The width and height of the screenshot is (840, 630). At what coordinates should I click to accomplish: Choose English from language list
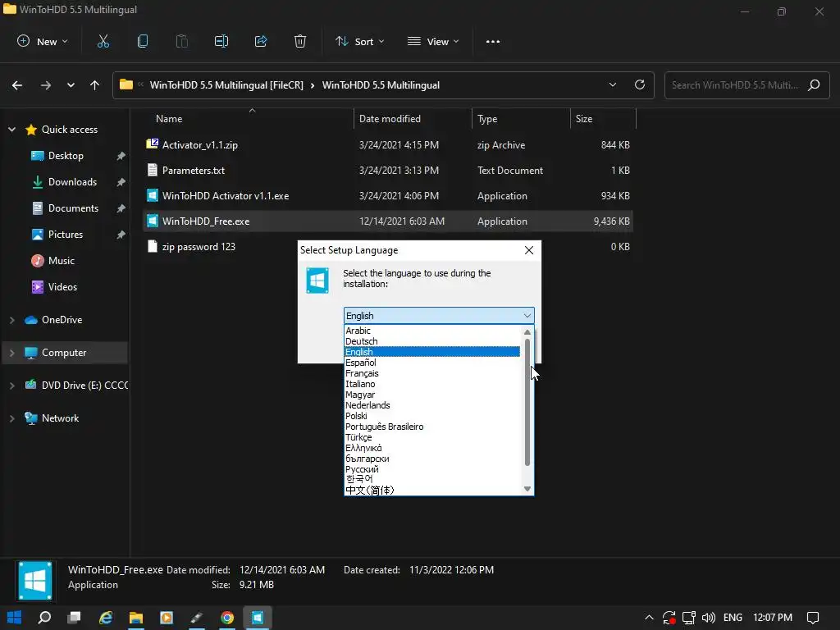(x=431, y=352)
